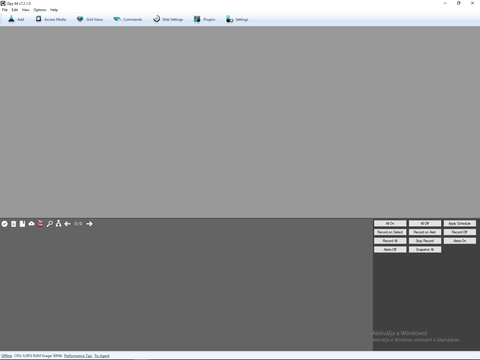Click the Record on Alert button
Image resolution: width=480 pixels, height=360 pixels.
(425, 232)
